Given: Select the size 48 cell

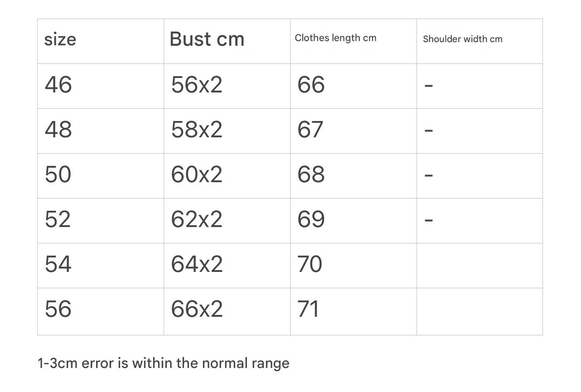Looking at the screenshot, I should [58, 130].
